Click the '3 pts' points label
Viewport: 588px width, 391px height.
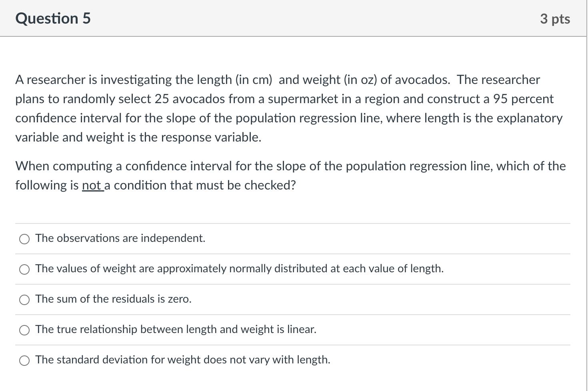click(x=555, y=19)
